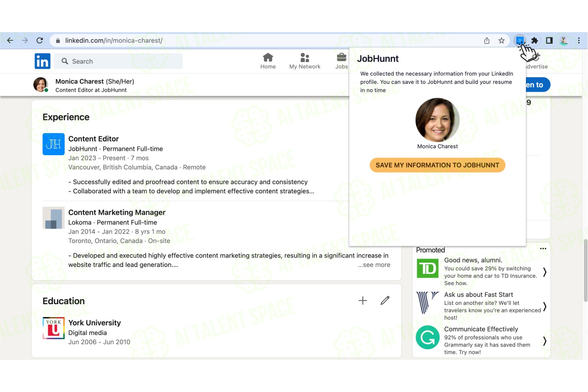588x392 pixels.
Task: Click the browser forward arrow
Action: tap(25, 40)
